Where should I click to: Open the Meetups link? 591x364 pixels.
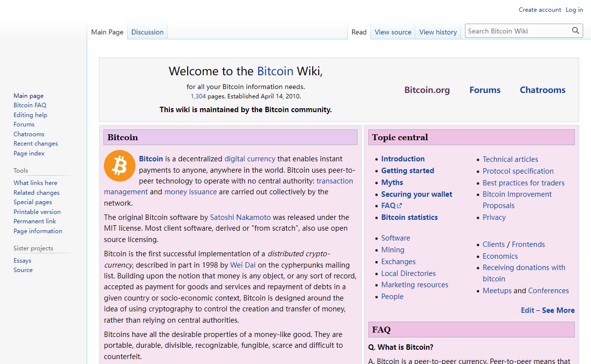click(497, 291)
